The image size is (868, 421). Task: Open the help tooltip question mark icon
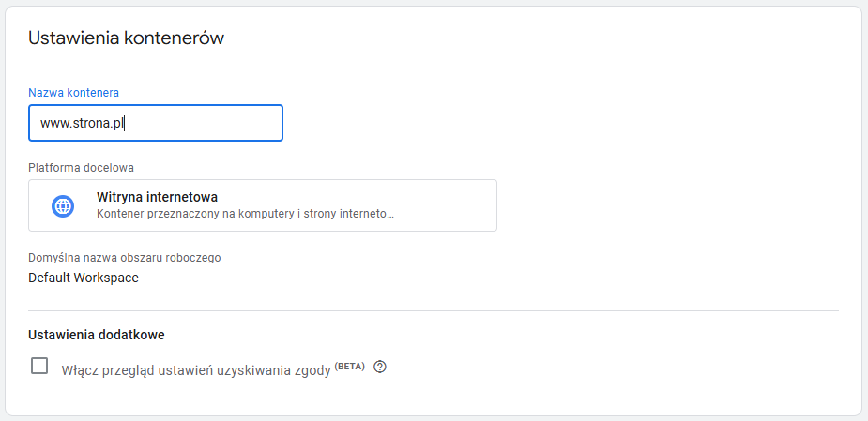coord(380,367)
